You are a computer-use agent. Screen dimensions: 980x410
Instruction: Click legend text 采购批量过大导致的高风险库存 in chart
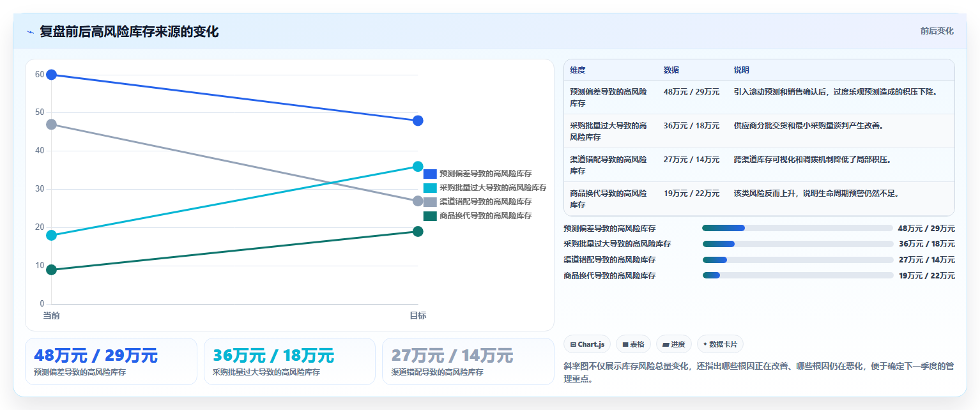pos(493,188)
